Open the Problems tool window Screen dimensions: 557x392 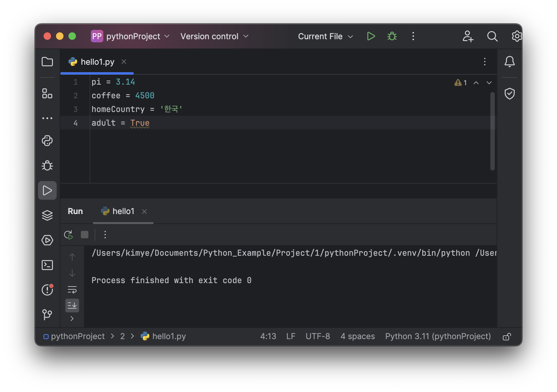tap(47, 290)
